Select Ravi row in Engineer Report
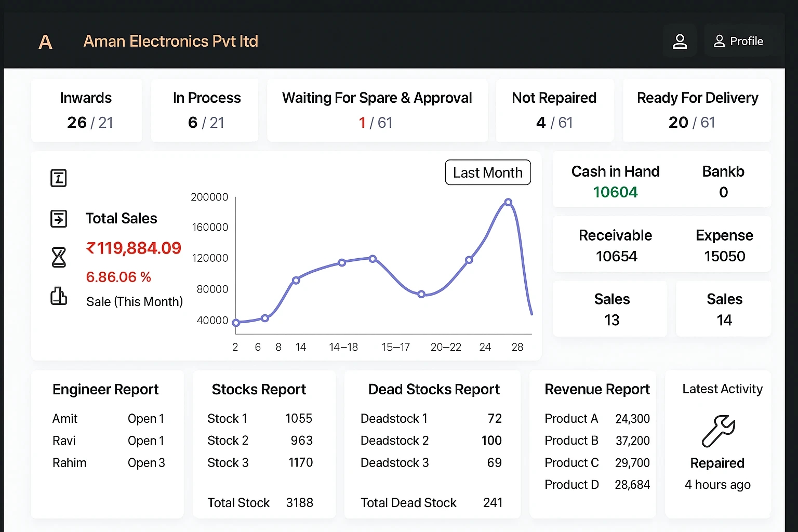Screen dimensions: 798x532 tap(109, 441)
